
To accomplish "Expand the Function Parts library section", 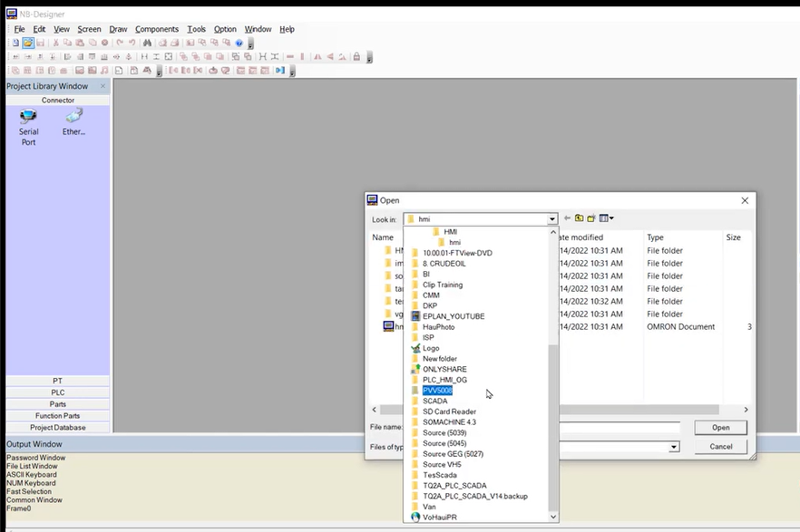I will (x=58, y=416).
